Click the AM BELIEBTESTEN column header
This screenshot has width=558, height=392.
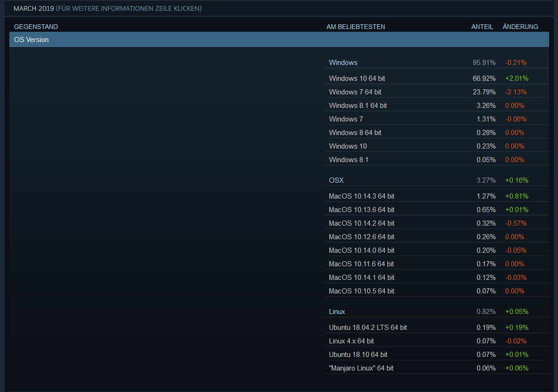[356, 27]
